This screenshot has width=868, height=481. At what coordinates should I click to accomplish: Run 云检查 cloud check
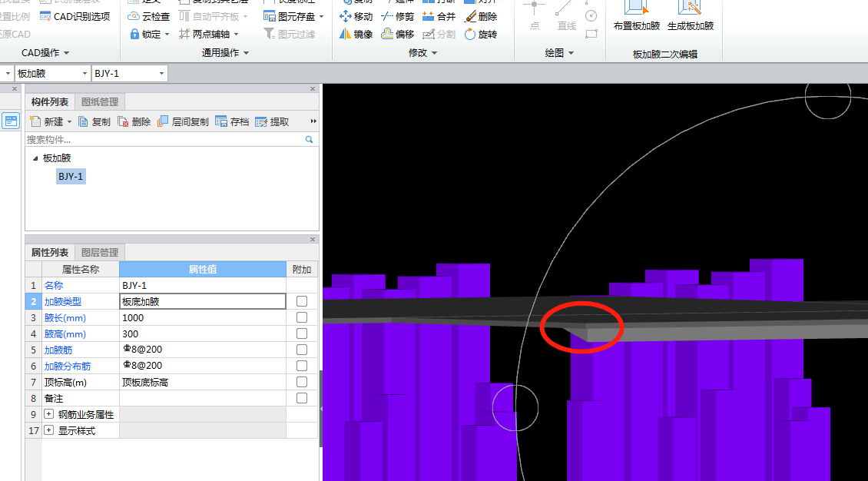coord(148,17)
